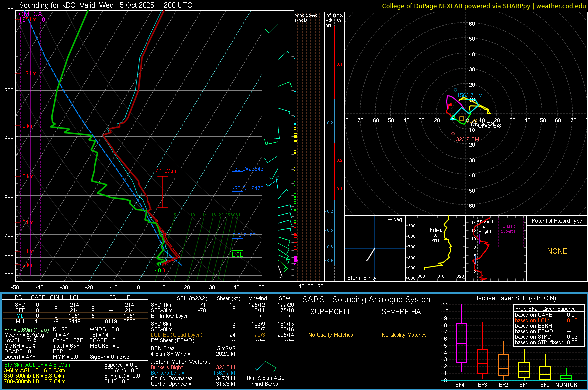Click the Bunkers Left = 156/17 kt line
This screenshot has height=390, width=588.
tap(193, 373)
